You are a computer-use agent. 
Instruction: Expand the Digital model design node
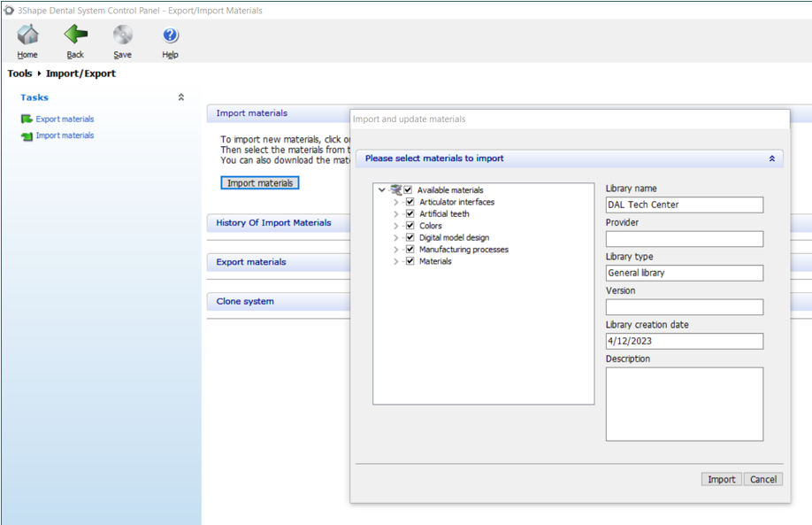[x=395, y=238]
